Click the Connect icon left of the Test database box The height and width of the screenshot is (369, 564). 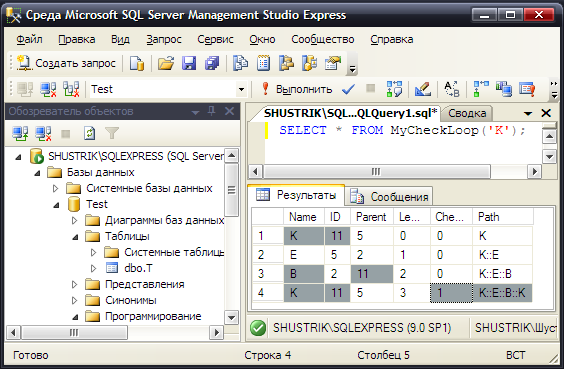tap(25, 89)
